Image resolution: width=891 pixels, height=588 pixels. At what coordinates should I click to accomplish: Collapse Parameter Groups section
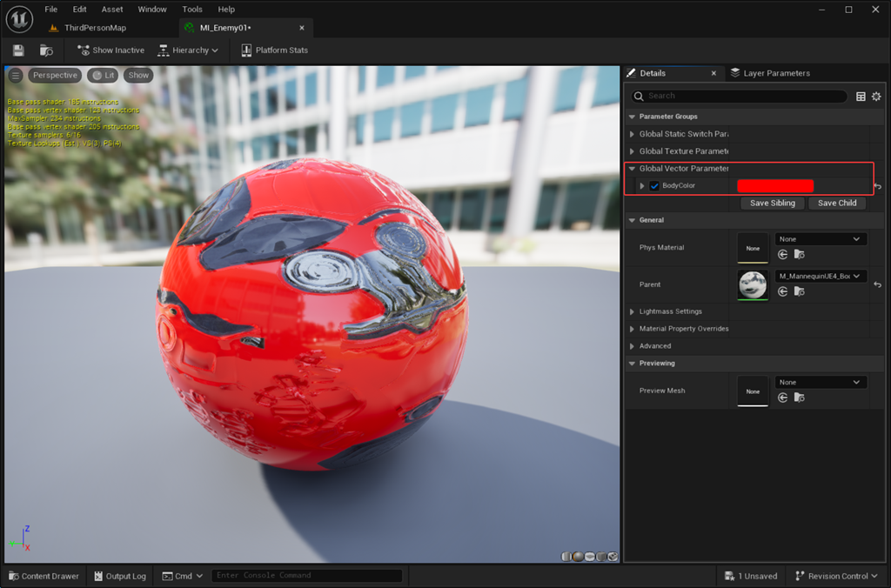(x=632, y=117)
